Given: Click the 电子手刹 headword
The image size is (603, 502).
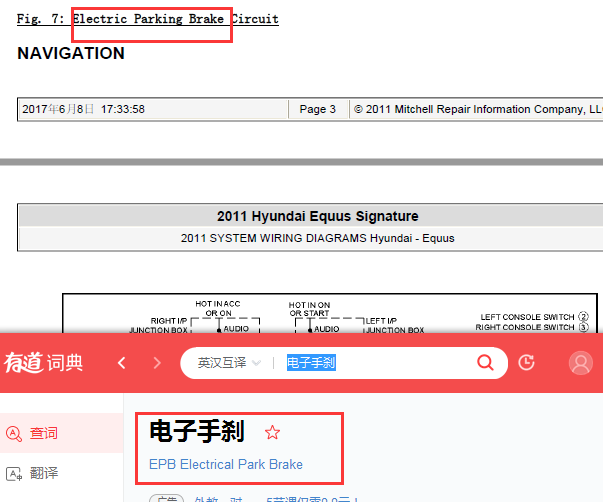Looking at the screenshot, I should click(x=197, y=431).
